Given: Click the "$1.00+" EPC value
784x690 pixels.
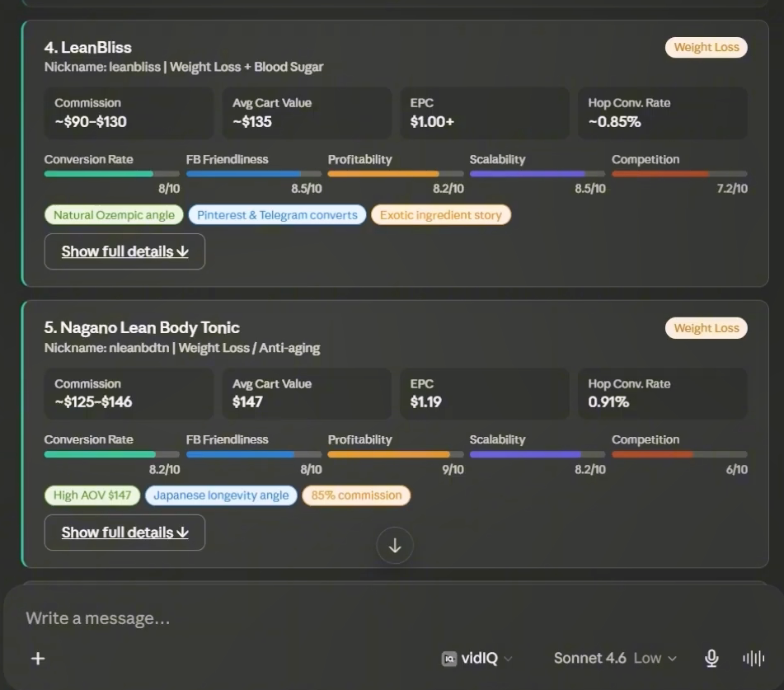Looking at the screenshot, I should (x=432, y=121).
